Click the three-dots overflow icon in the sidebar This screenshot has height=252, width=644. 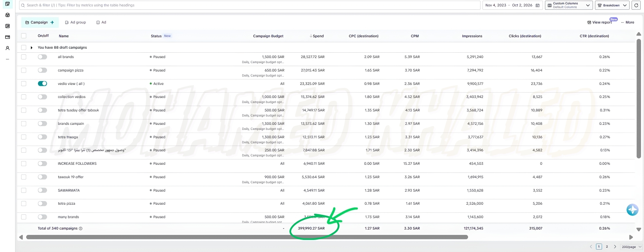click(x=7, y=59)
